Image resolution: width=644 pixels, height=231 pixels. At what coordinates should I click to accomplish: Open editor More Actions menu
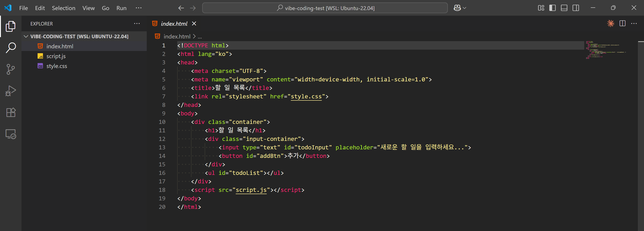pyautogui.click(x=634, y=23)
